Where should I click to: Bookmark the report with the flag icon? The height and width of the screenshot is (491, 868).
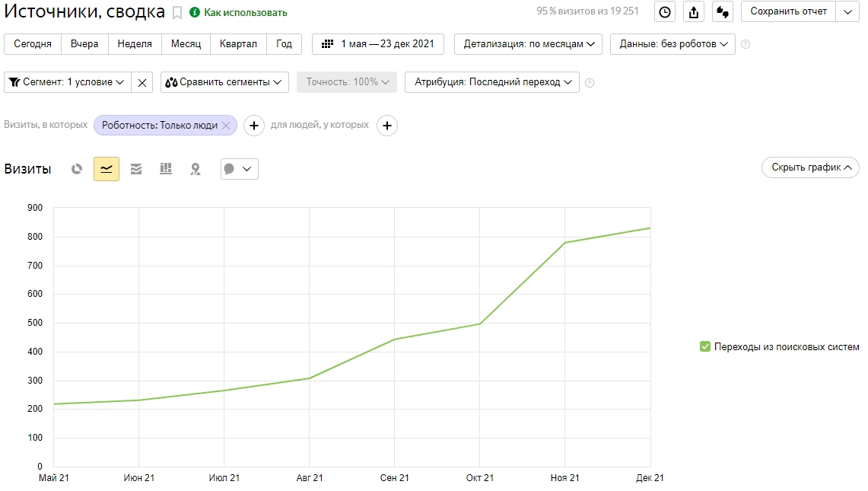177,13
